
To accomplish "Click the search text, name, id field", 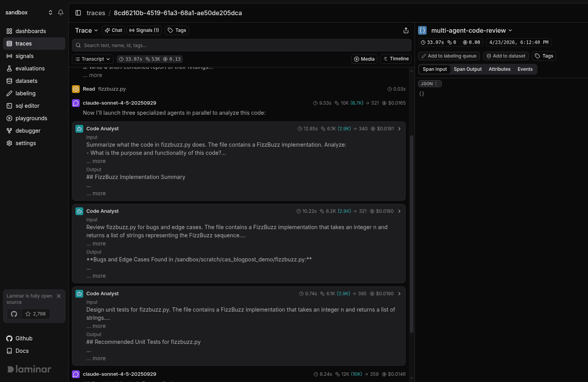I will click(x=241, y=45).
